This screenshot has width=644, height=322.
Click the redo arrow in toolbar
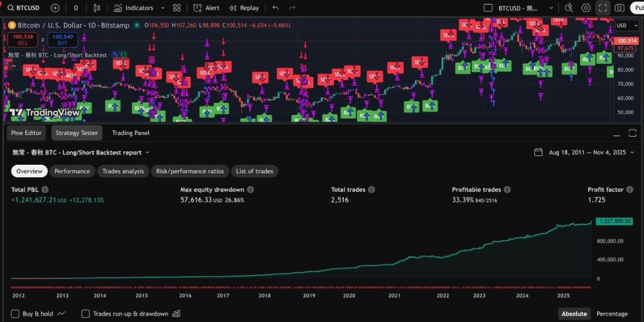[x=294, y=8]
